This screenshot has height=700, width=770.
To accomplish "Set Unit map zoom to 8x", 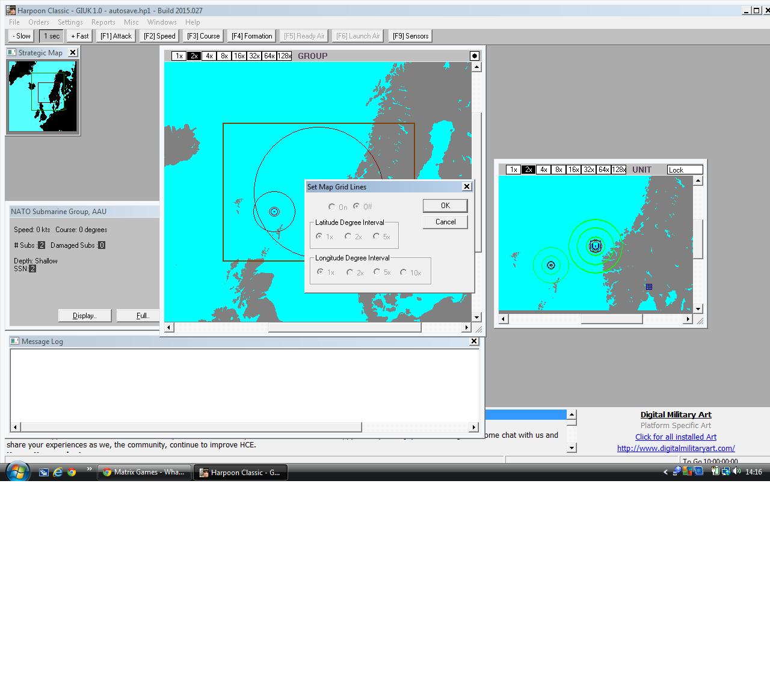I will click(x=558, y=170).
